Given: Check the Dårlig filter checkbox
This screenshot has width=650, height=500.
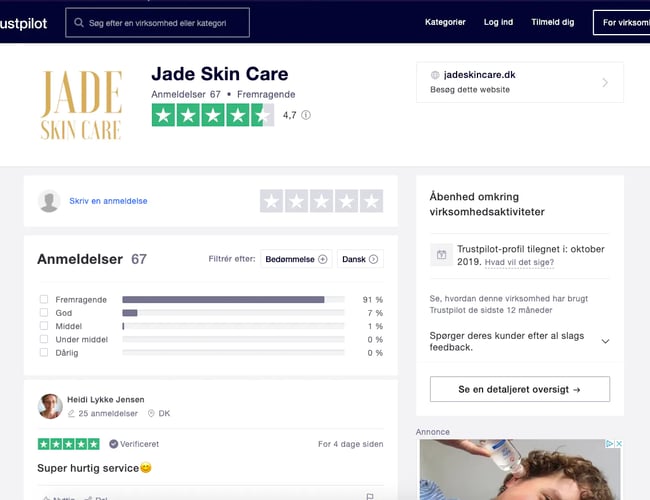Looking at the screenshot, I should tap(44, 352).
